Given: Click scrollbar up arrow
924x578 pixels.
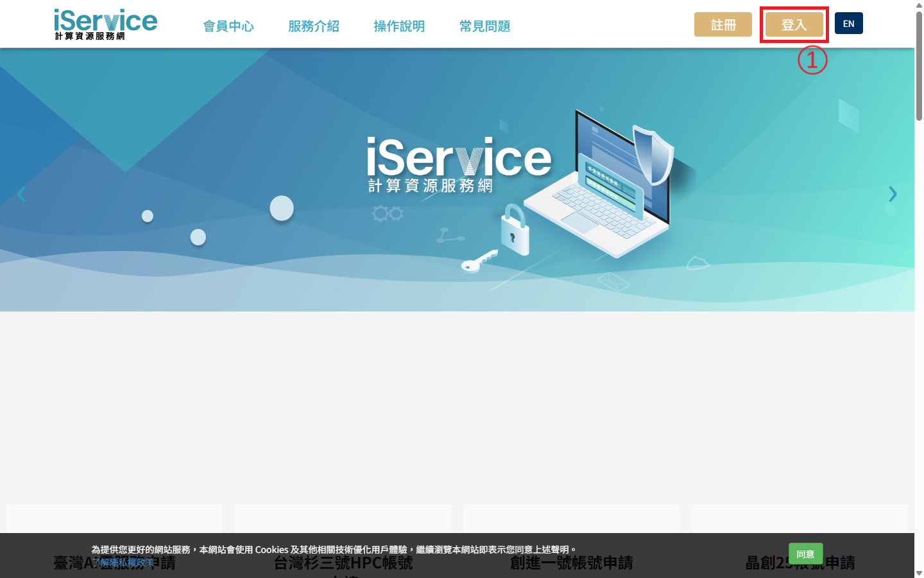Looking at the screenshot, I should point(919,4).
